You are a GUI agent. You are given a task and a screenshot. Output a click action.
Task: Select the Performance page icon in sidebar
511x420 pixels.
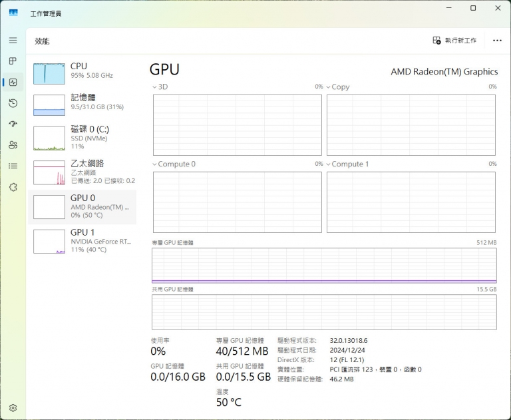coord(13,83)
